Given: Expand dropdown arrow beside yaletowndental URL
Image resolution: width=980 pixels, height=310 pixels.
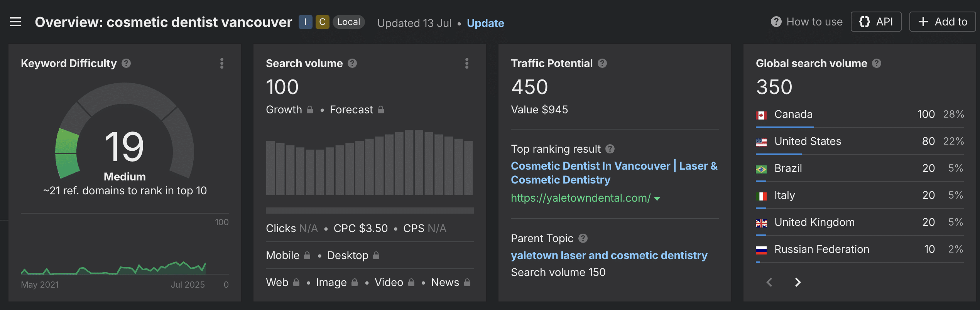Looking at the screenshot, I should 657,199.
